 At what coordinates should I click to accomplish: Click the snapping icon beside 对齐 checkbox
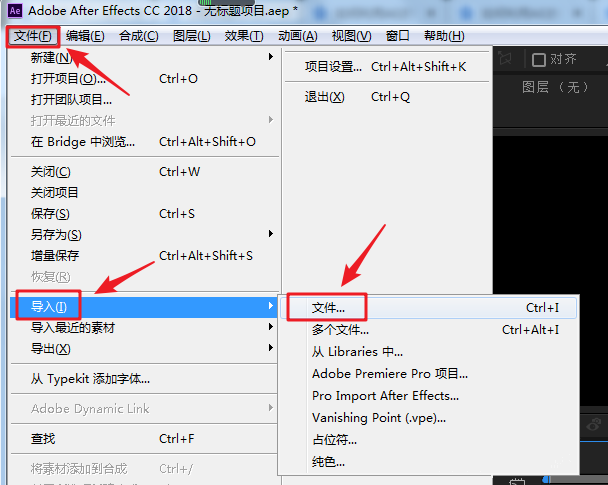(x=505, y=59)
